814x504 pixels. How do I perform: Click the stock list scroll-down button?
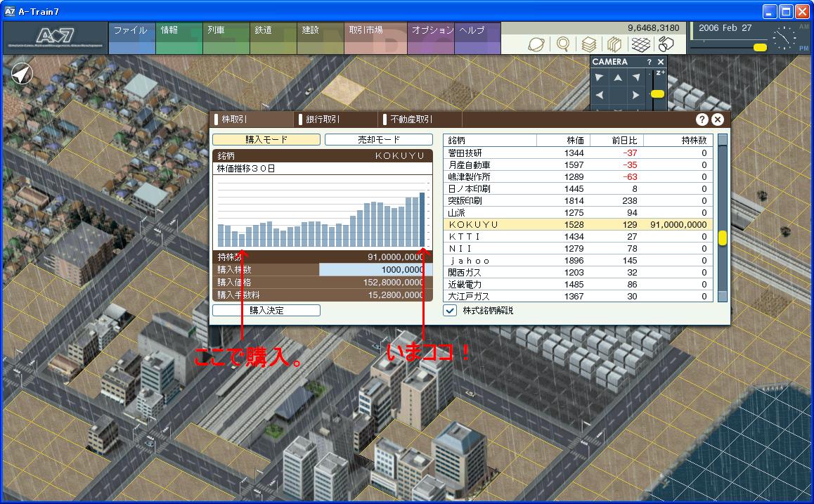pyautogui.click(x=722, y=296)
